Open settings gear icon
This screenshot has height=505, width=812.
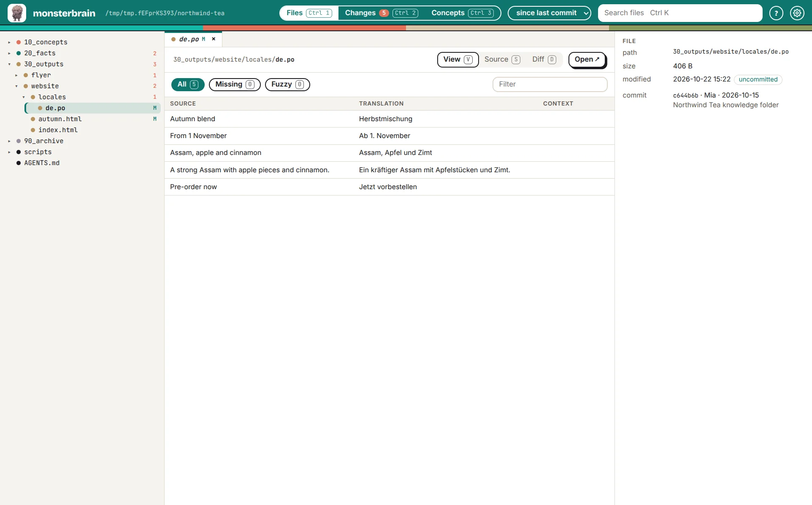[x=797, y=13]
